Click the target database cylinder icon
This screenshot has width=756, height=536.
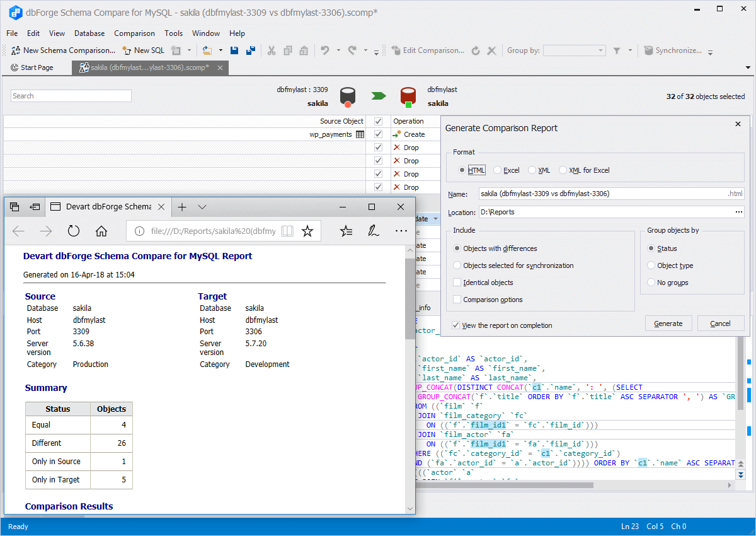408,96
